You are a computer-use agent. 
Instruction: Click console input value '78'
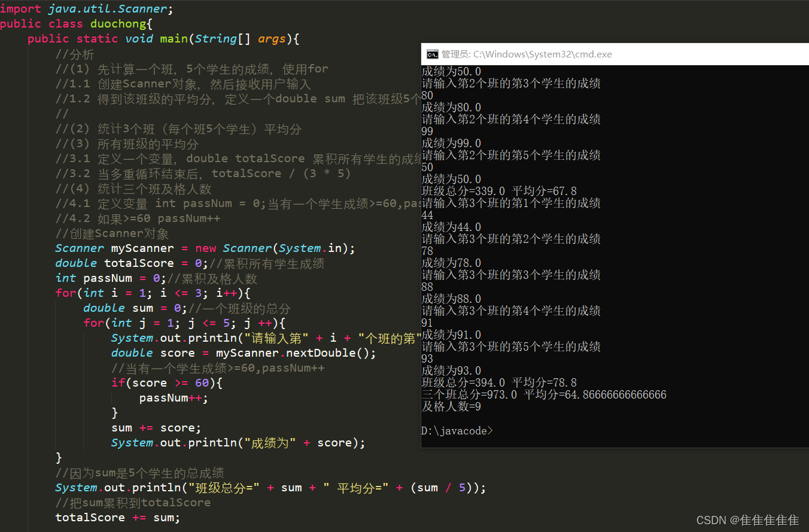click(x=427, y=251)
